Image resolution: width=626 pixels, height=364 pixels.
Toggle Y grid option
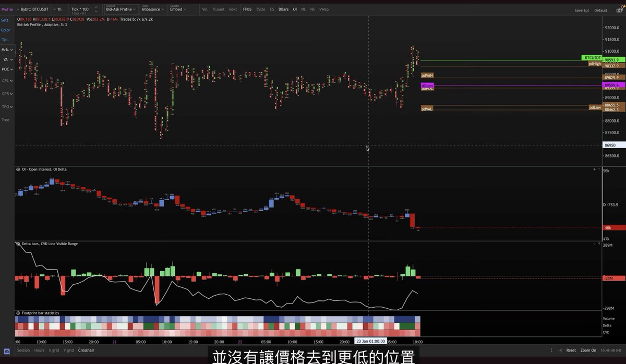tap(69, 350)
